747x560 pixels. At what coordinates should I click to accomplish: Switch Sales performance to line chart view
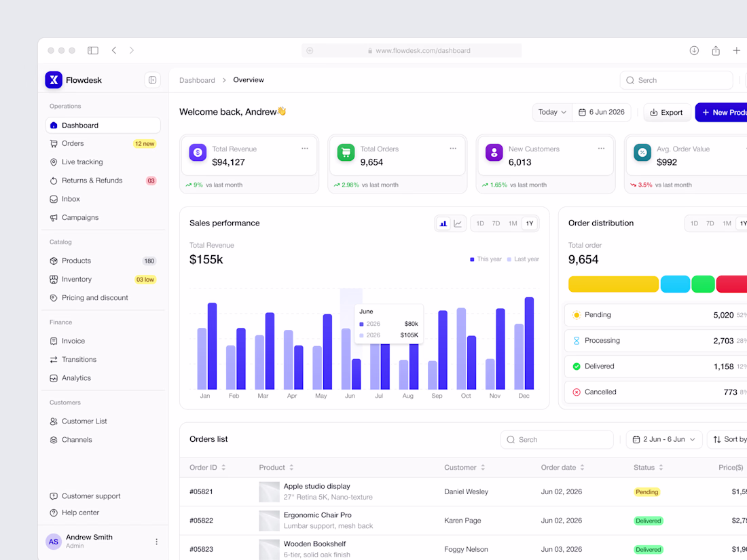tap(458, 223)
